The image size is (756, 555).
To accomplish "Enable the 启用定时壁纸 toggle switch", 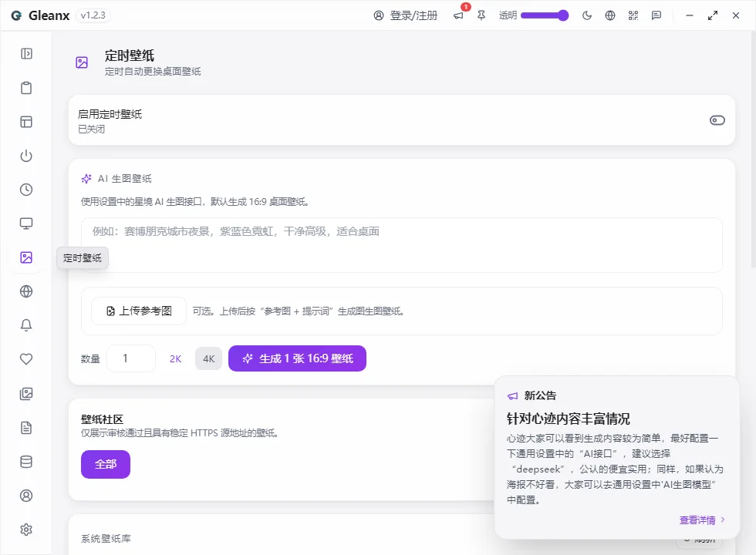I will (x=717, y=120).
